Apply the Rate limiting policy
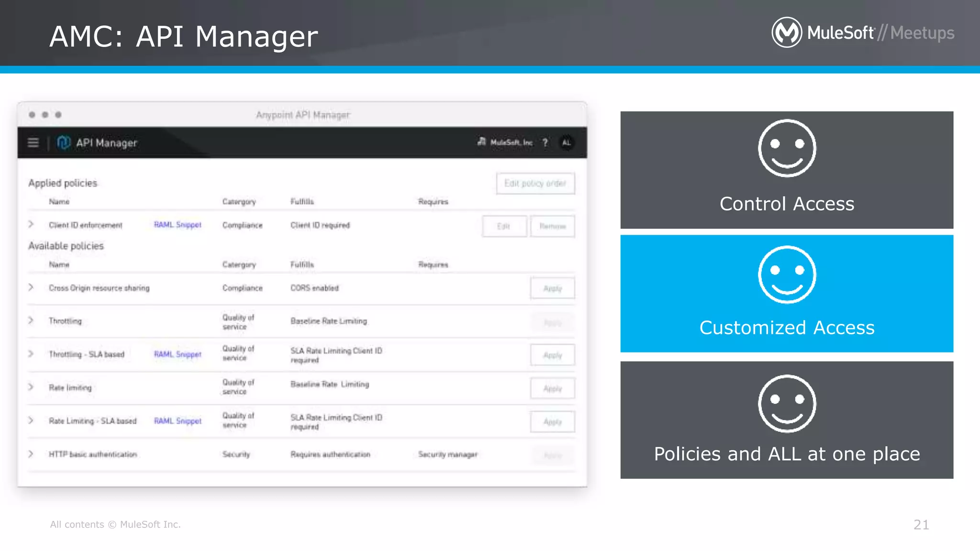 tap(552, 389)
